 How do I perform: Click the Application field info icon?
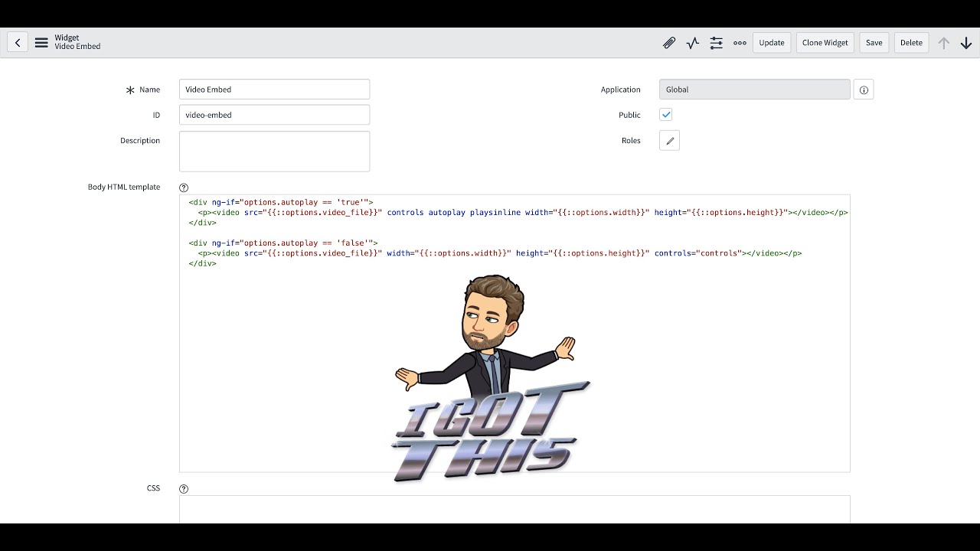click(864, 90)
